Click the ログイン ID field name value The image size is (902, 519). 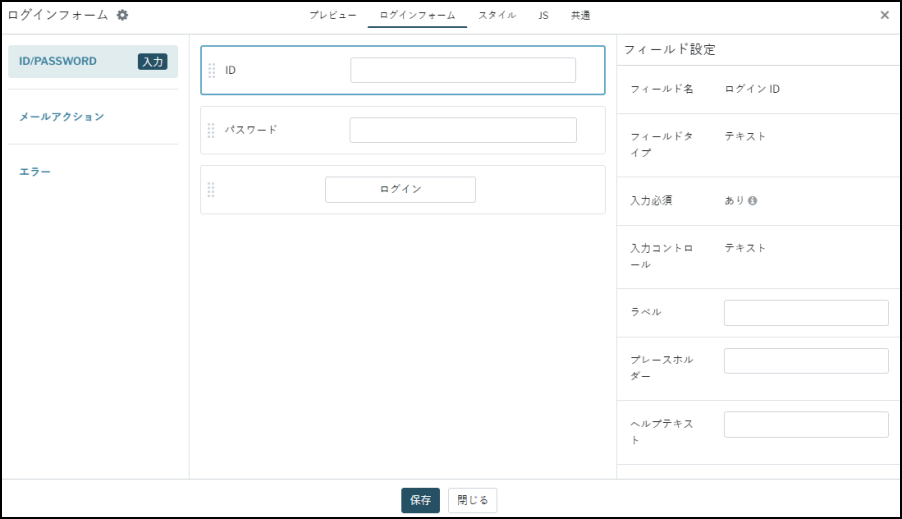pyautogui.click(x=752, y=89)
